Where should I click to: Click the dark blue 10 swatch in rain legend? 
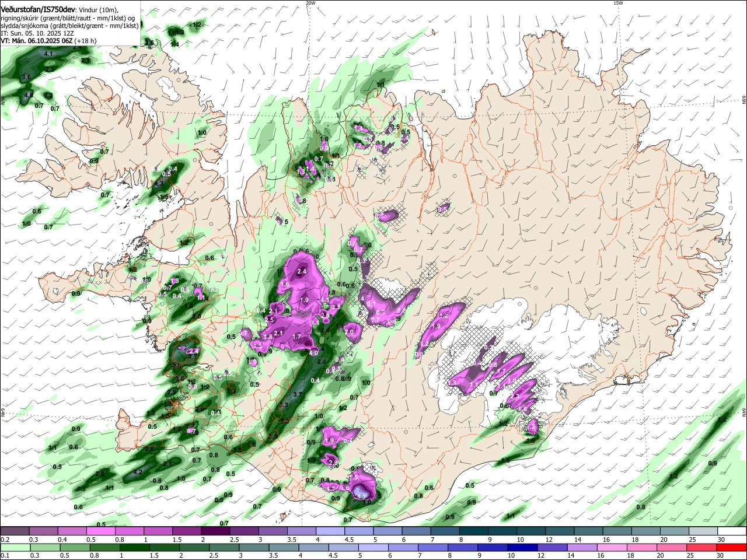522,547
